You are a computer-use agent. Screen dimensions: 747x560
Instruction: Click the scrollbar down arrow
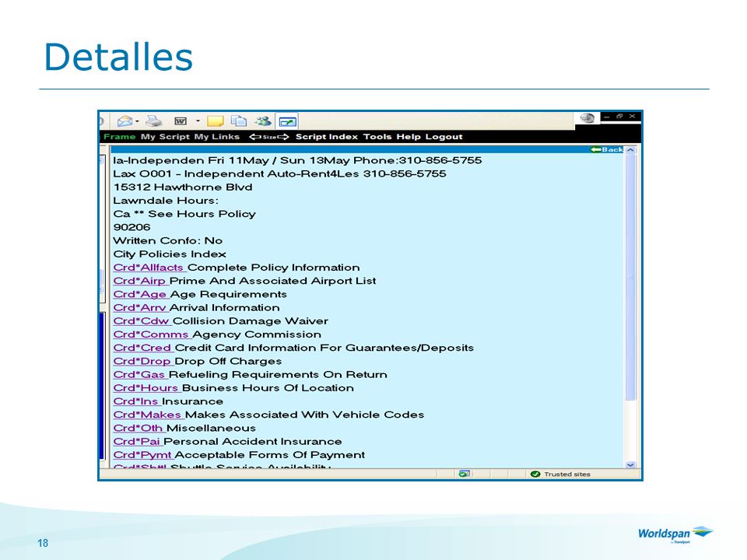click(630, 465)
